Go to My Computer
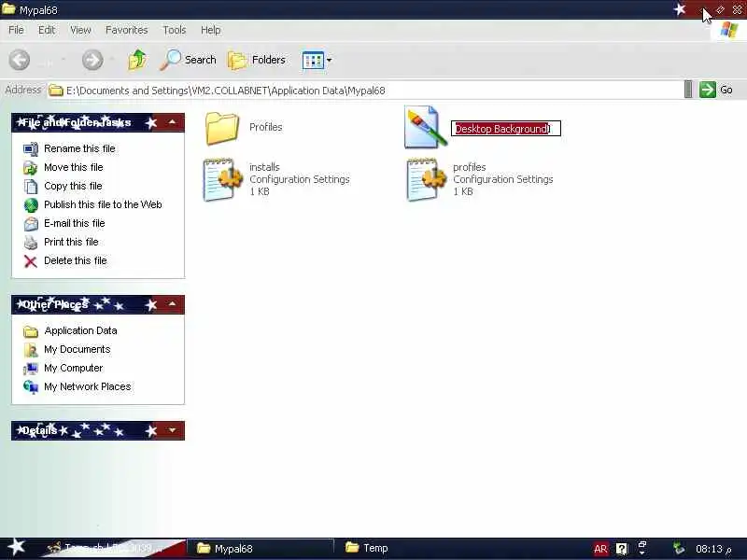Image resolution: width=747 pixels, height=560 pixels. [74, 368]
